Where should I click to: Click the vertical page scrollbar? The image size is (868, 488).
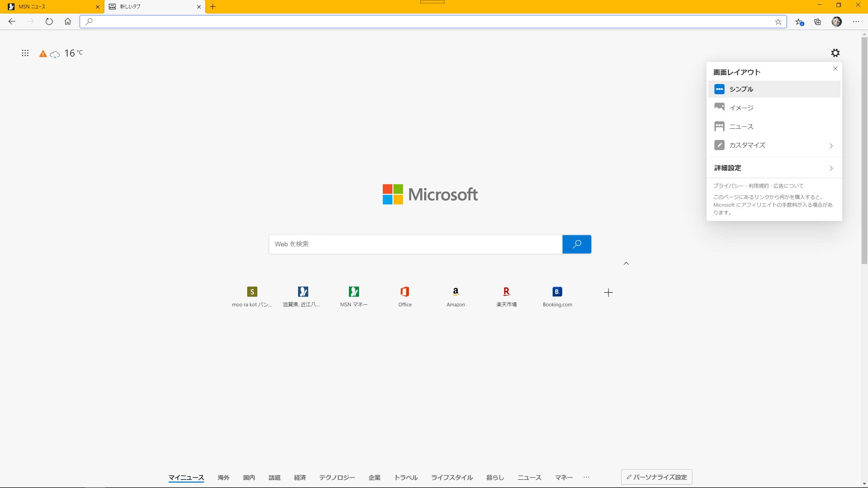(864, 151)
